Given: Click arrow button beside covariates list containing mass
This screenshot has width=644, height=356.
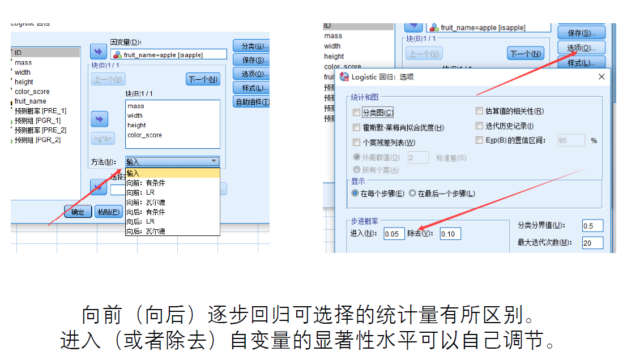Looking at the screenshot, I should (x=99, y=119).
